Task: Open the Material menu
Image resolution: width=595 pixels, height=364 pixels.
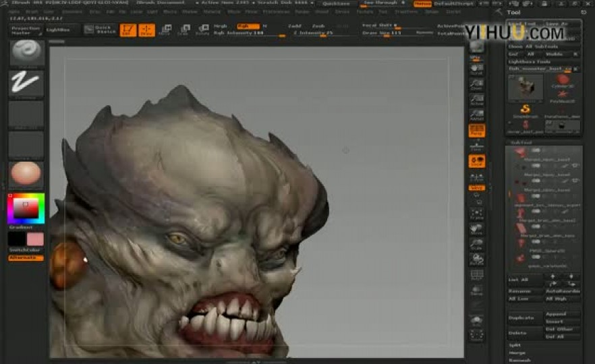Action: click(x=212, y=12)
